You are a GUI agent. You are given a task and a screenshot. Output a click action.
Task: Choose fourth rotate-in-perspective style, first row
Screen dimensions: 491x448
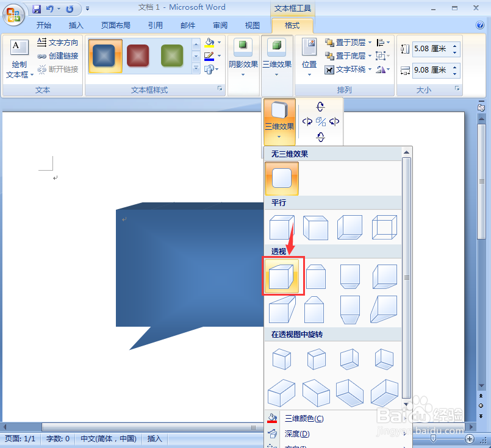coord(384,359)
